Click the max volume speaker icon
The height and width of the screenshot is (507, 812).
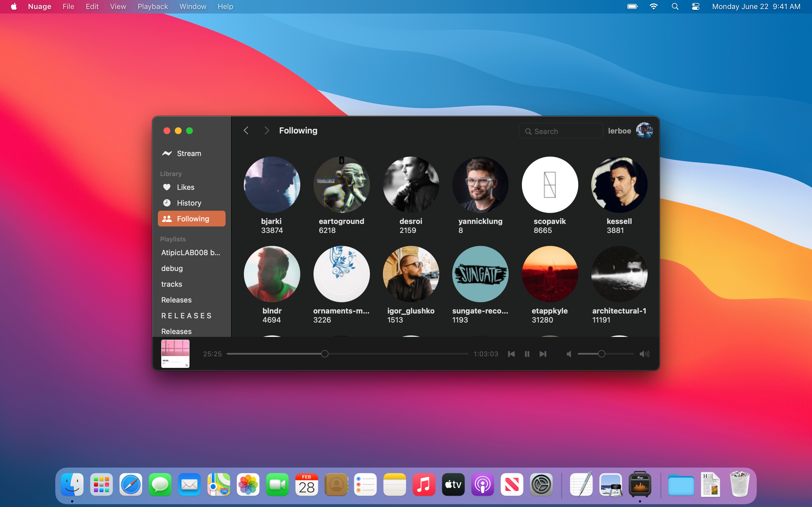tap(644, 354)
